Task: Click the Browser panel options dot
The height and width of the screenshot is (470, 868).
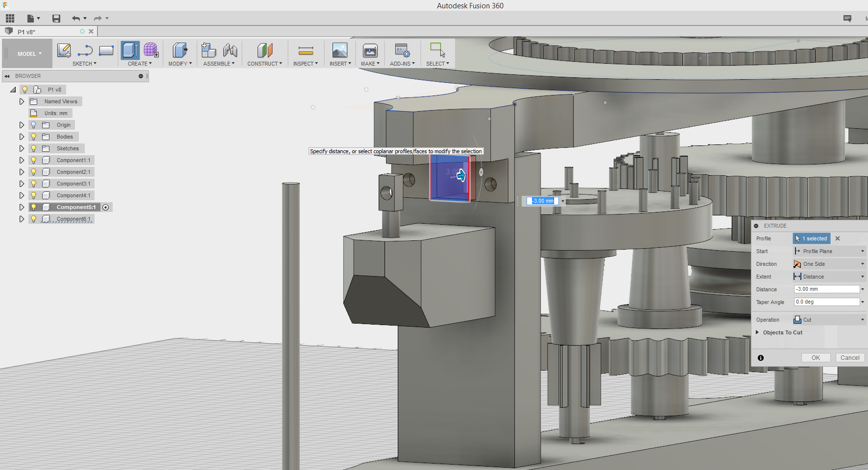Action: 141,76
